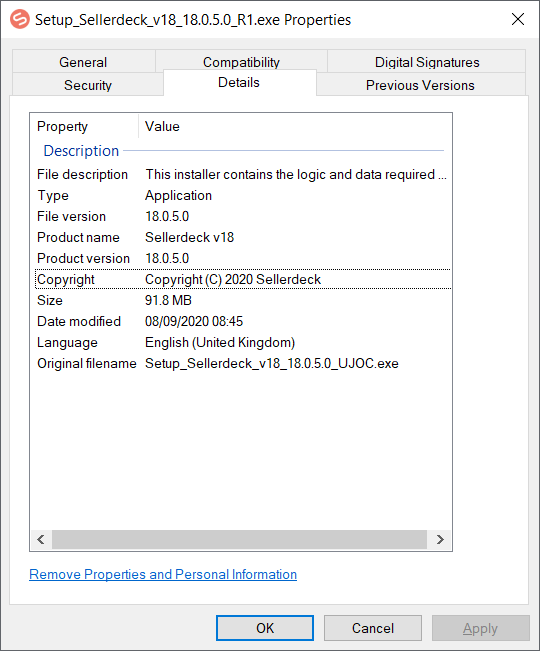This screenshot has height=651, width=540.
Task: Click the value '08/09/2020 08:45'
Action: point(194,321)
